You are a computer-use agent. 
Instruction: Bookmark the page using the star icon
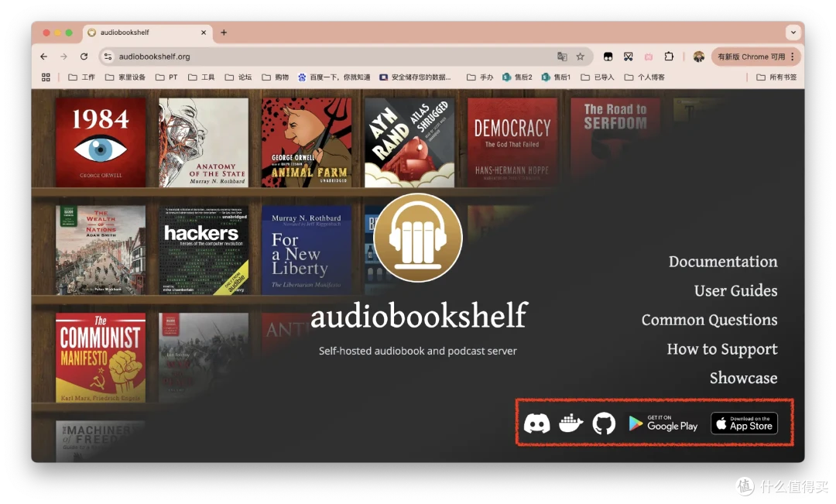click(x=581, y=57)
